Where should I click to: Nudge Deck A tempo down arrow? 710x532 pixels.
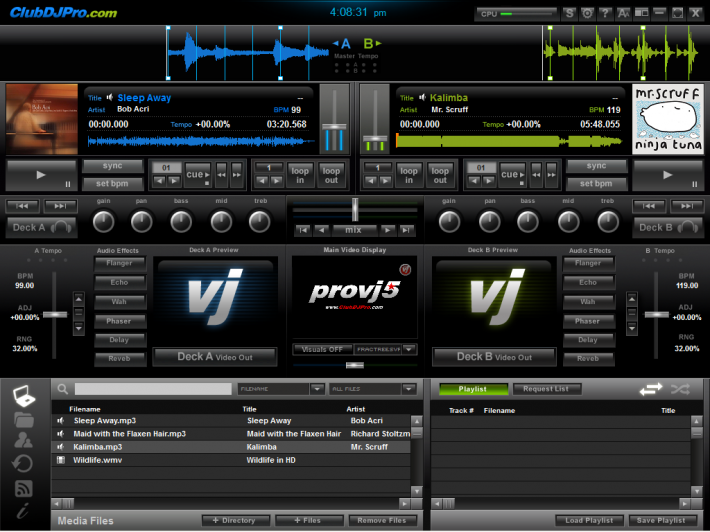click(x=79, y=327)
